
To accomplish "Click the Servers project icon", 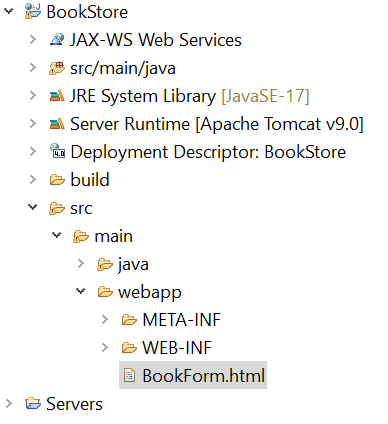I will [33, 404].
